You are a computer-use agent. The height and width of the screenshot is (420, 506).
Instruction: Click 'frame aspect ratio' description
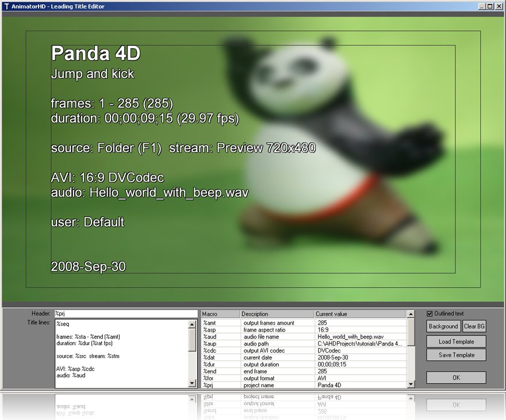coord(264,330)
